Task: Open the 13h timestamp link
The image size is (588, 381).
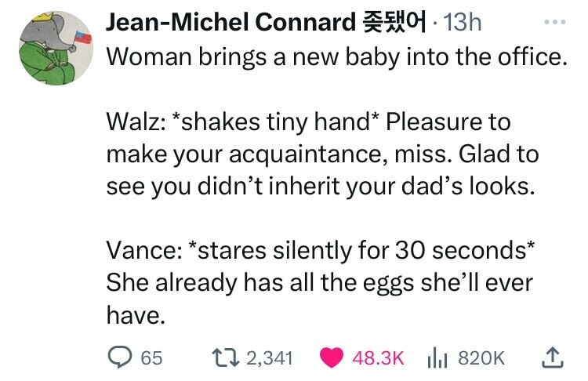Action: click(x=462, y=22)
